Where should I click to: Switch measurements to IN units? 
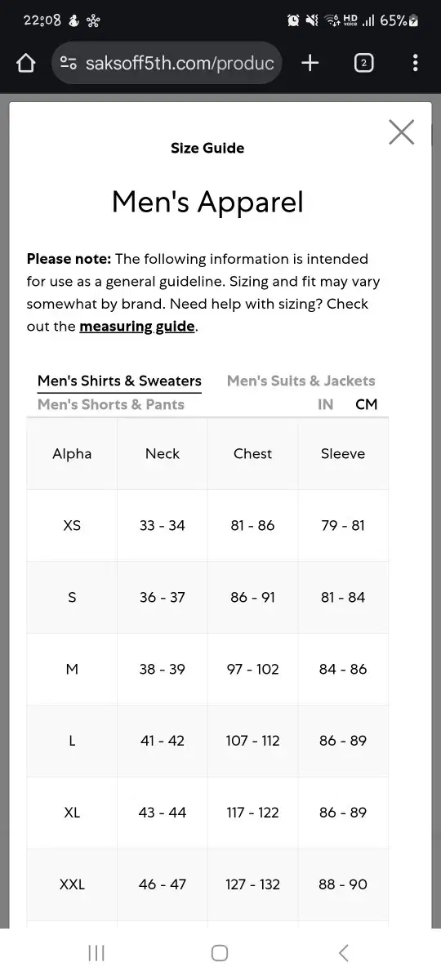(325, 404)
